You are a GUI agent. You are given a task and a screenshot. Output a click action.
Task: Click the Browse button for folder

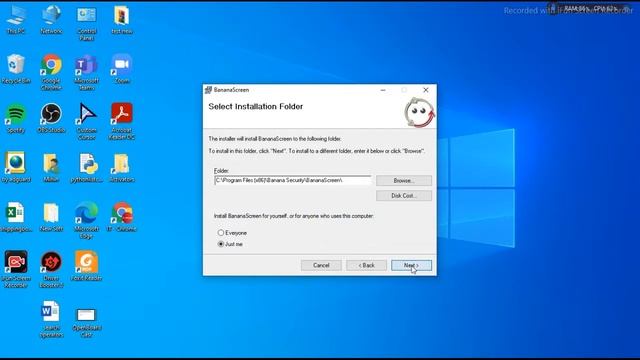[404, 180]
